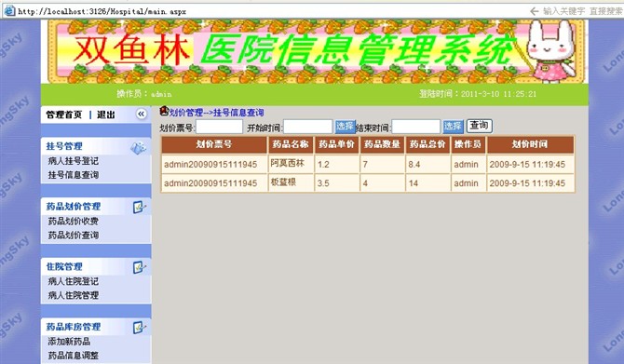Click the 查询 search button
624x364 pixels.
point(479,126)
